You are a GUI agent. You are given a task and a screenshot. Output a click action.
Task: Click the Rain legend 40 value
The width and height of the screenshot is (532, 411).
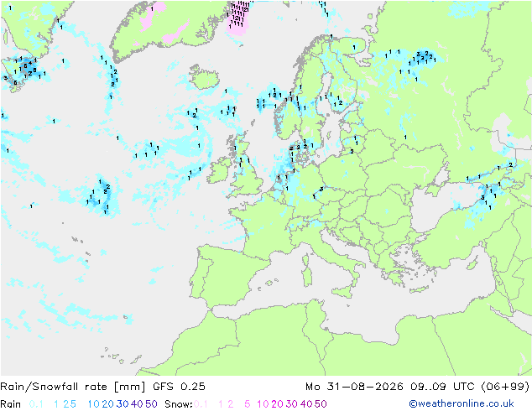coord(137,404)
